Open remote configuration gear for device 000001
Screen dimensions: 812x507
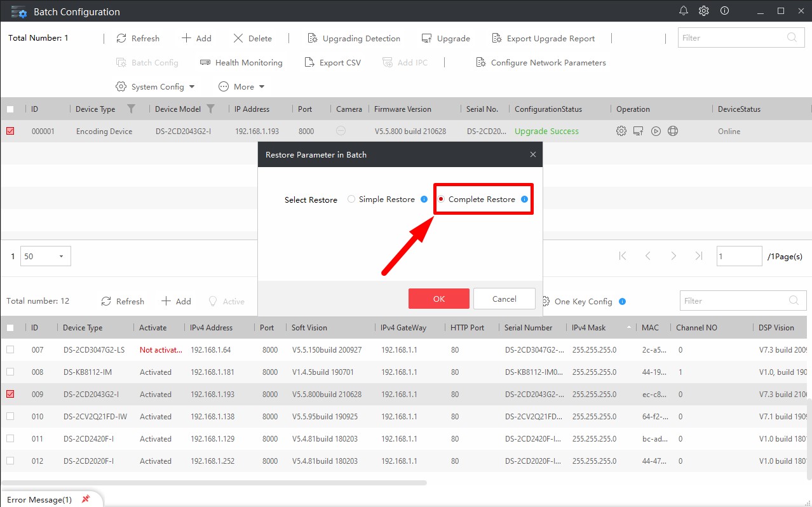[621, 131]
